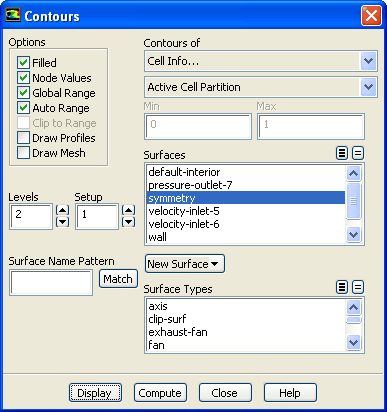Select pressure-outlet-7 surface

[246, 185]
